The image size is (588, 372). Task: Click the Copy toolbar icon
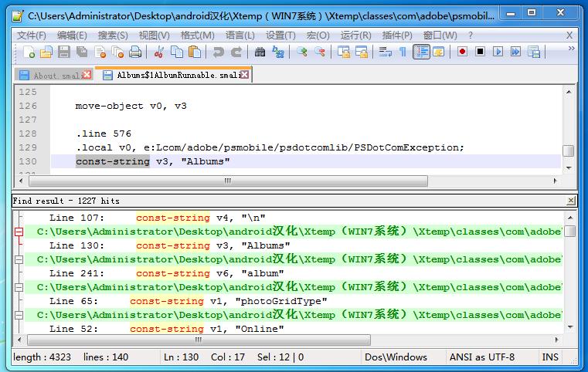tap(177, 52)
